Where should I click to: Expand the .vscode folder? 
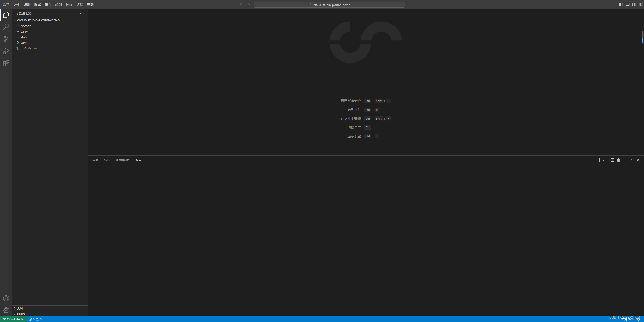coord(26,26)
